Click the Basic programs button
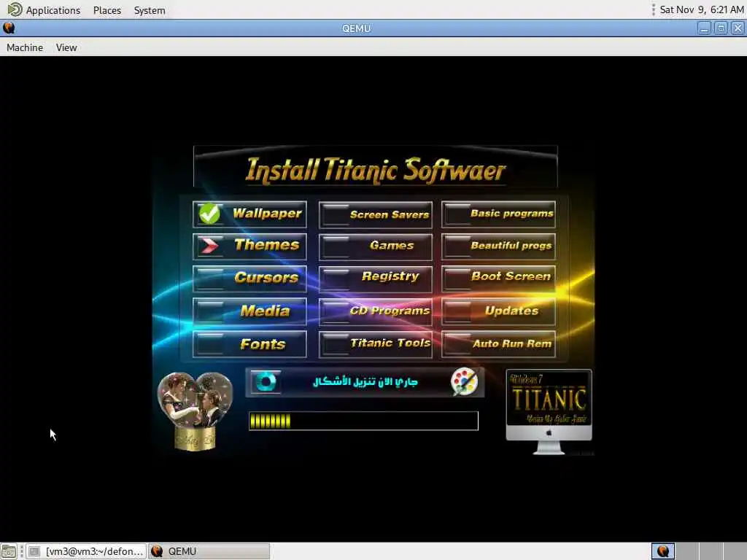Viewport: 747px width, 560px height. tap(498, 214)
